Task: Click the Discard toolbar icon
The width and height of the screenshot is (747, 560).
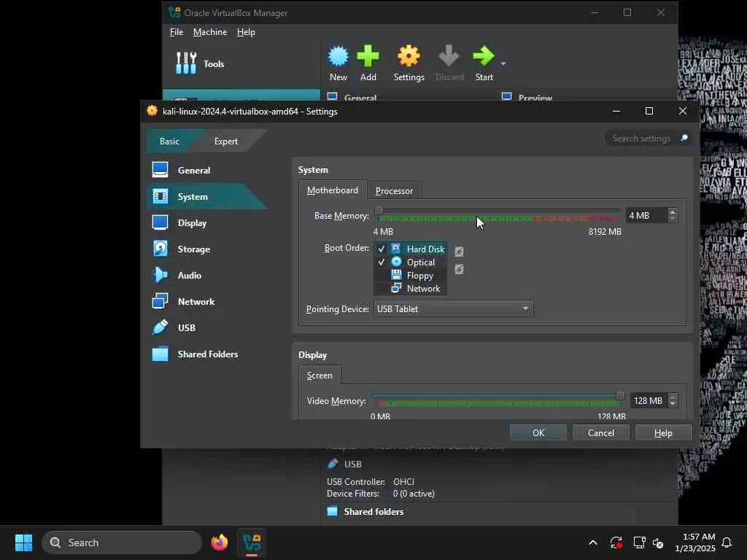Action: click(449, 56)
